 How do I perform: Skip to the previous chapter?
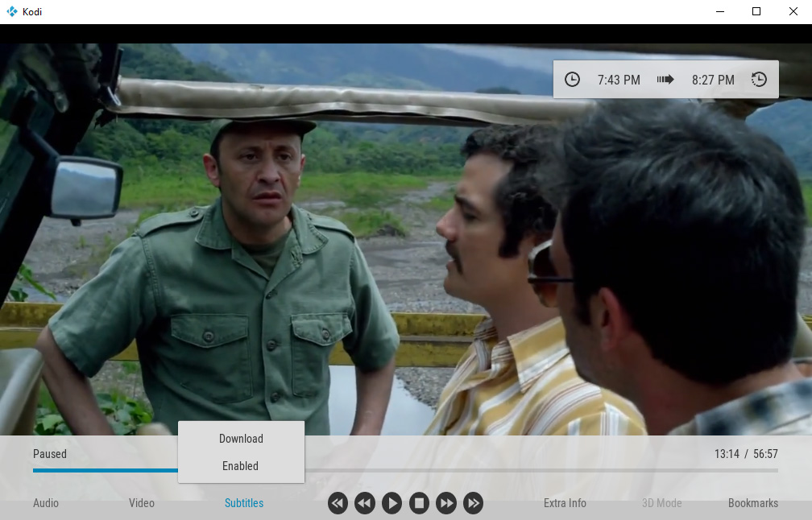(x=338, y=503)
